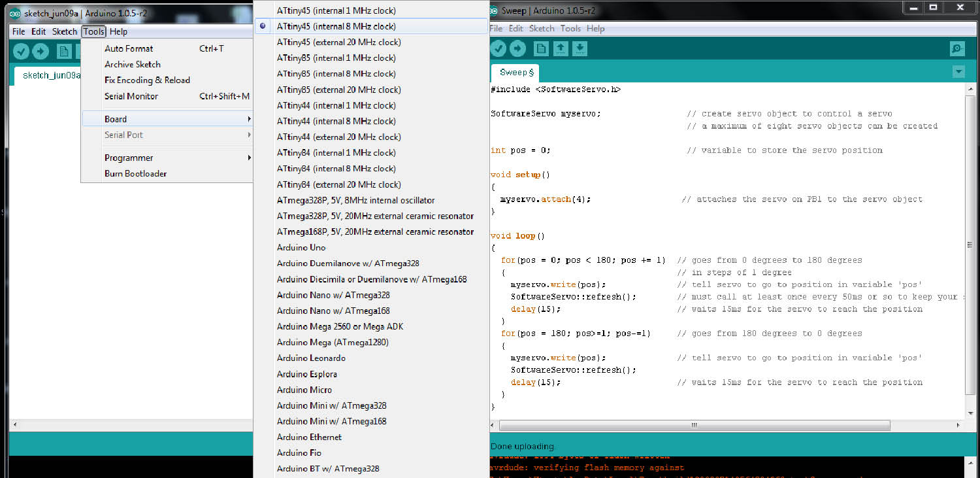Open Sketch menu in Sweep window
Image resolution: width=980 pixels, height=478 pixels.
click(x=542, y=28)
